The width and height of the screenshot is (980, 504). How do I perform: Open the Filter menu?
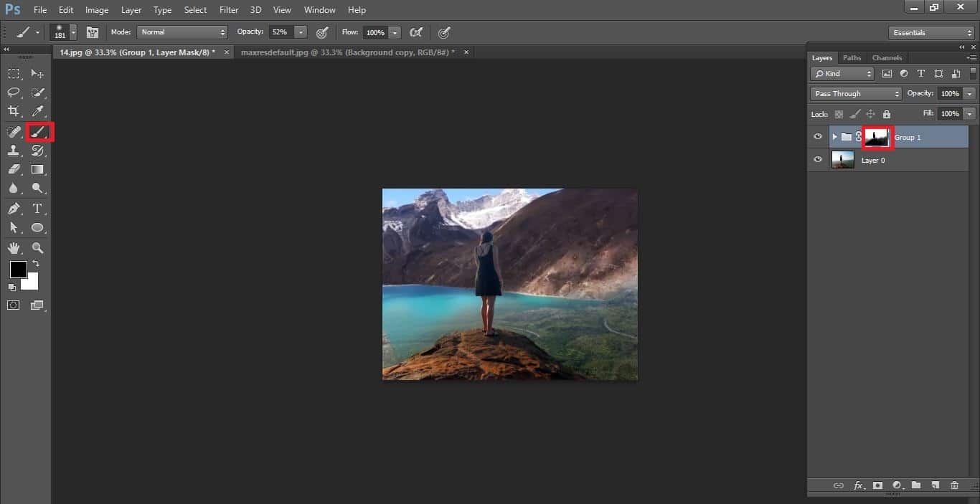click(x=228, y=9)
